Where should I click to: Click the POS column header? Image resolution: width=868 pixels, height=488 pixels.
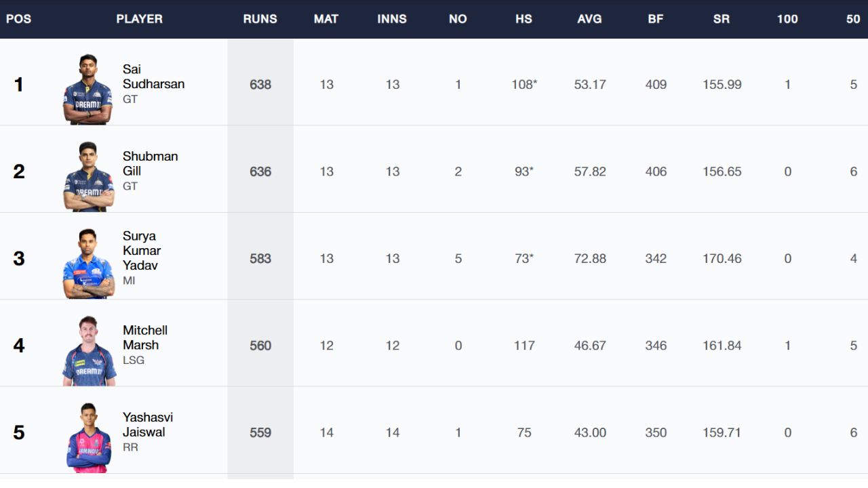(x=18, y=19)
